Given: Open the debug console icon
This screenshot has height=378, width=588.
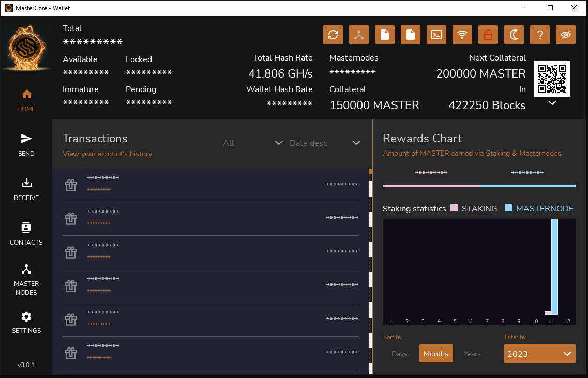Looking at the screenshot, I should 436,35.
